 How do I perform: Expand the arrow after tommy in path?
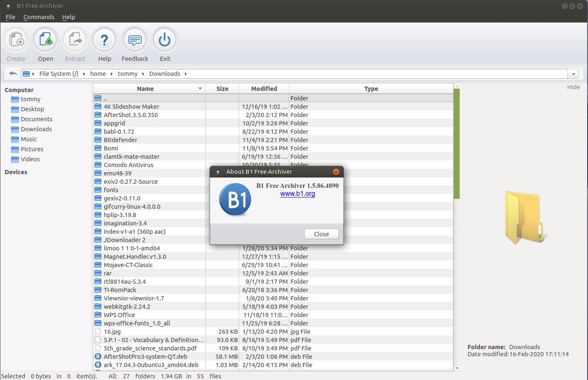[143, 74]
